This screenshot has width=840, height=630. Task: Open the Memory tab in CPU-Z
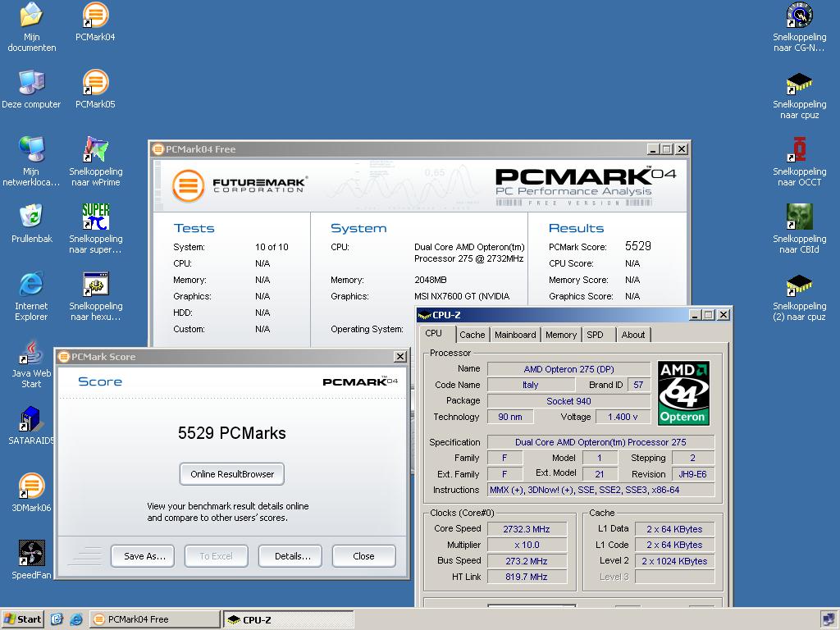(x=561, y=335)
